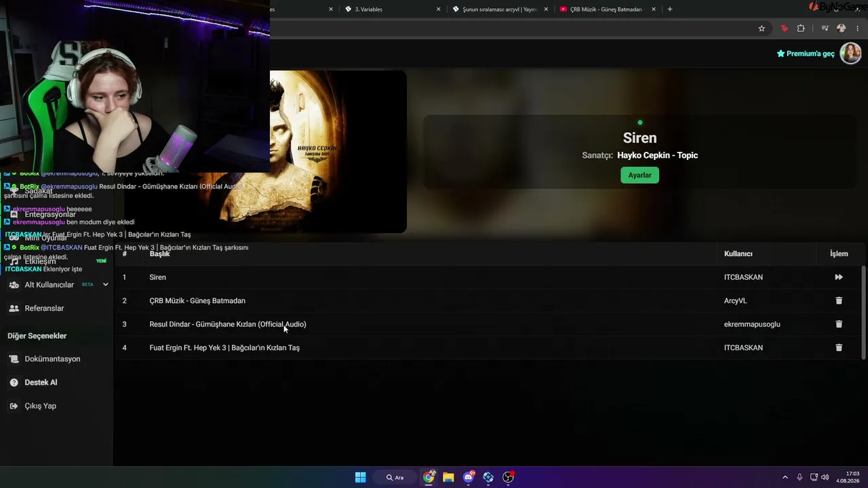
Task: Click the Çıkış Yap exit icon
Action: coord(14,406)
